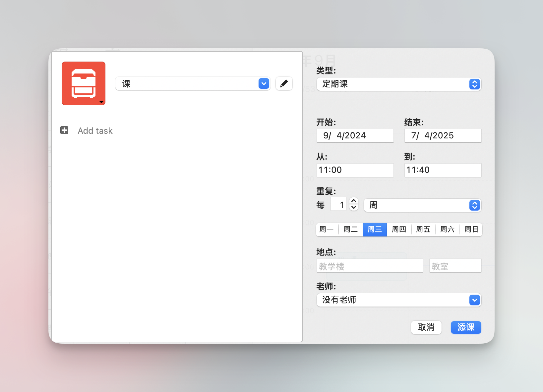Screen dimensions: 543x392
Task: Toggle 周六 weekday
Action: 447,229
